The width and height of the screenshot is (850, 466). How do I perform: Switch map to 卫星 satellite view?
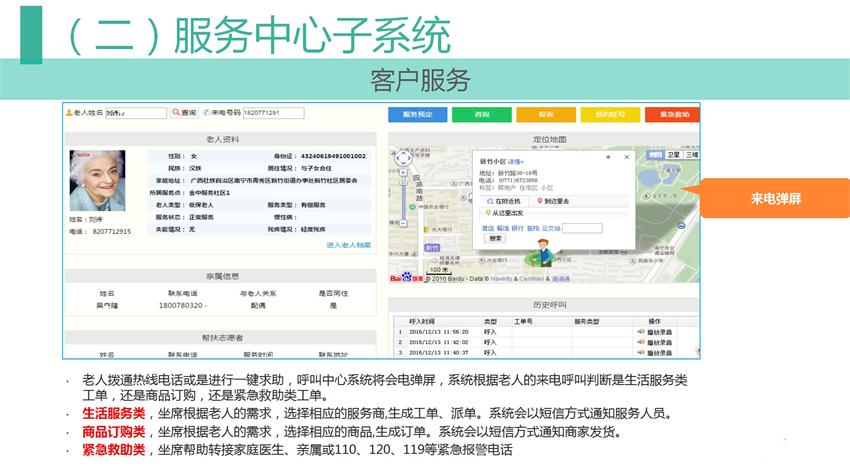click(674, 155)
